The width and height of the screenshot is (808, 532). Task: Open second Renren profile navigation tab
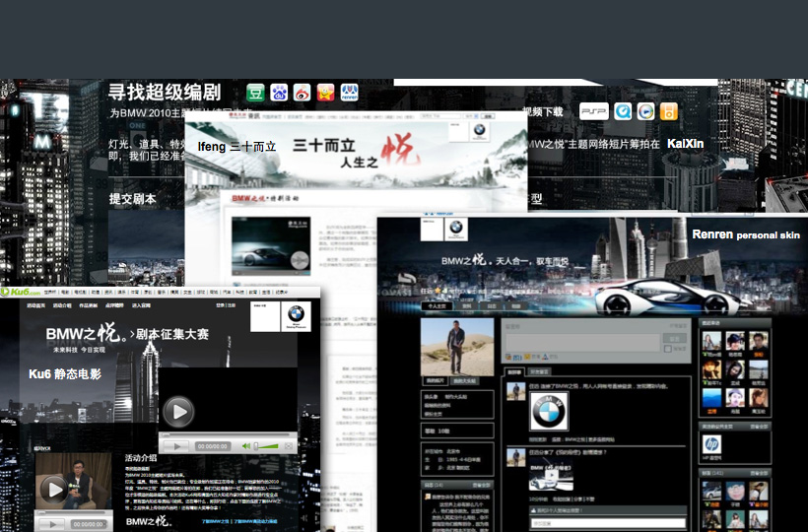point(466,306)
